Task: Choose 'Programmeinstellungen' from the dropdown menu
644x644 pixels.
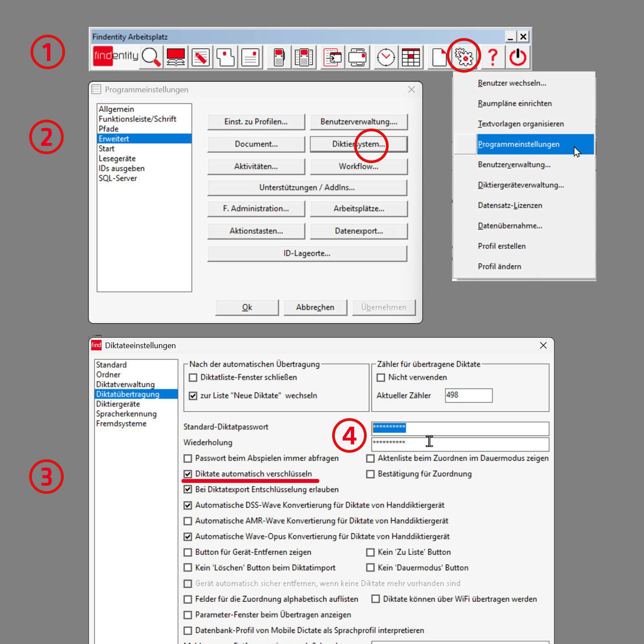Action: [x=518, y=144]
